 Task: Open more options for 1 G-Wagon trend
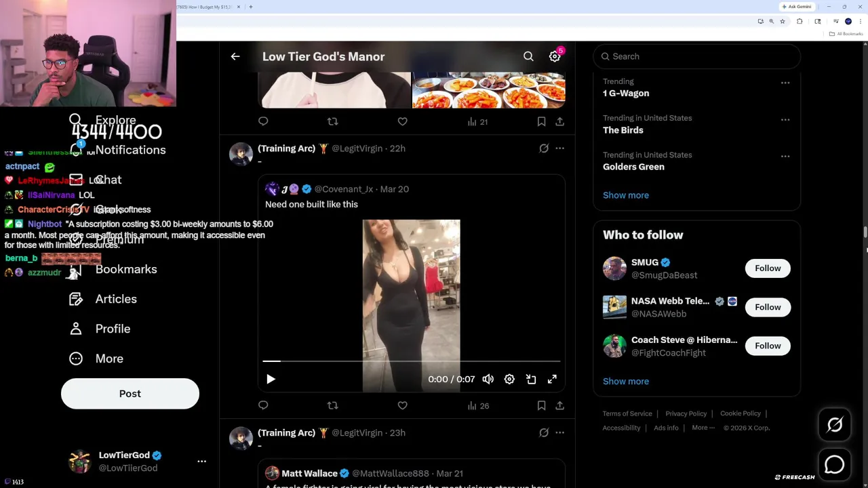(x=785, y=83)
